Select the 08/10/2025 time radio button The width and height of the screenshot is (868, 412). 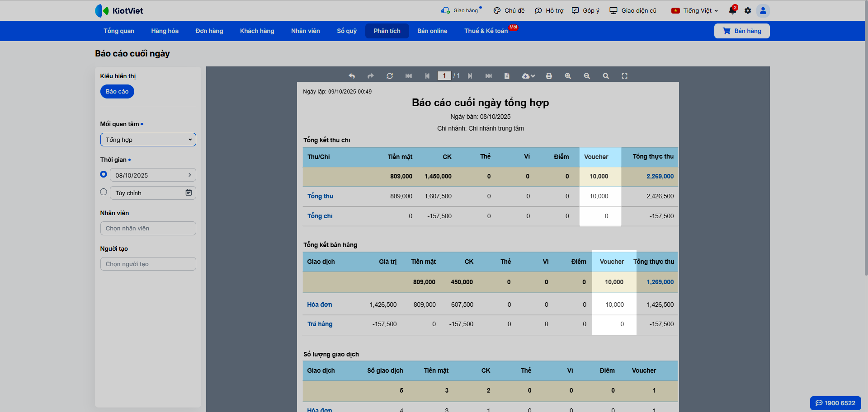pos(104,174)
